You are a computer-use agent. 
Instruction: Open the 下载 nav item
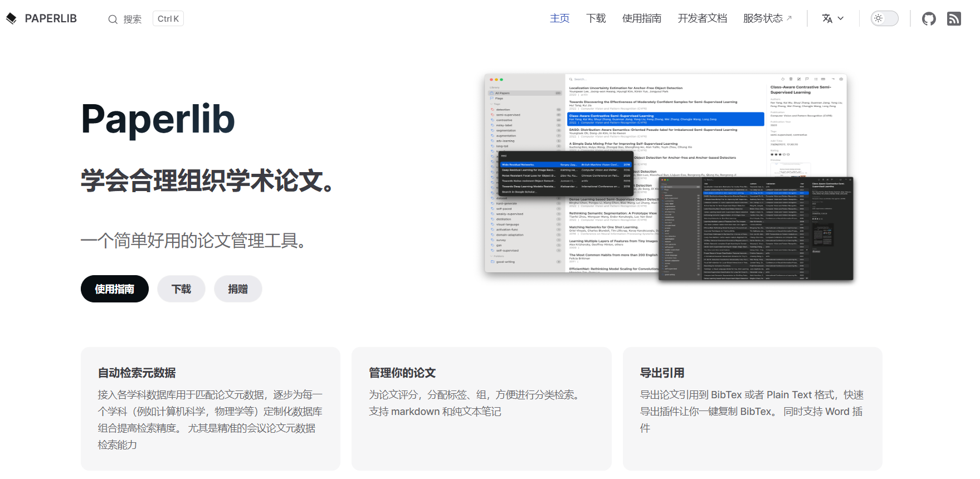coord(596,18)
